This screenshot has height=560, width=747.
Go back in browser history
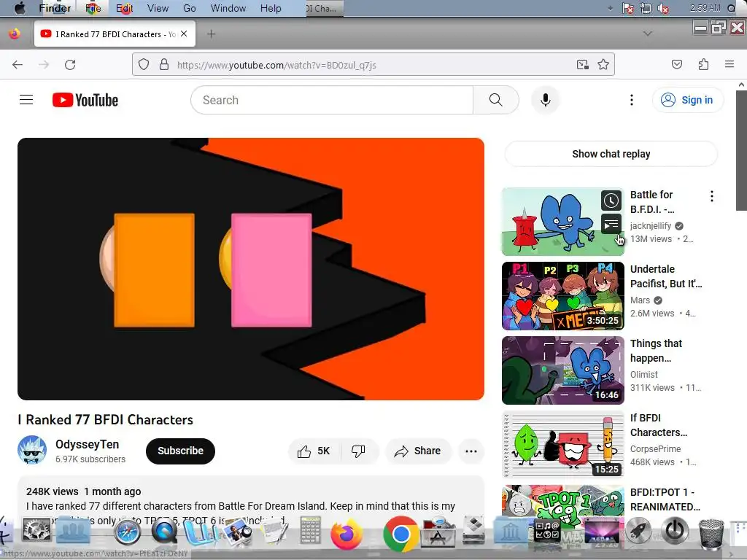18,65
